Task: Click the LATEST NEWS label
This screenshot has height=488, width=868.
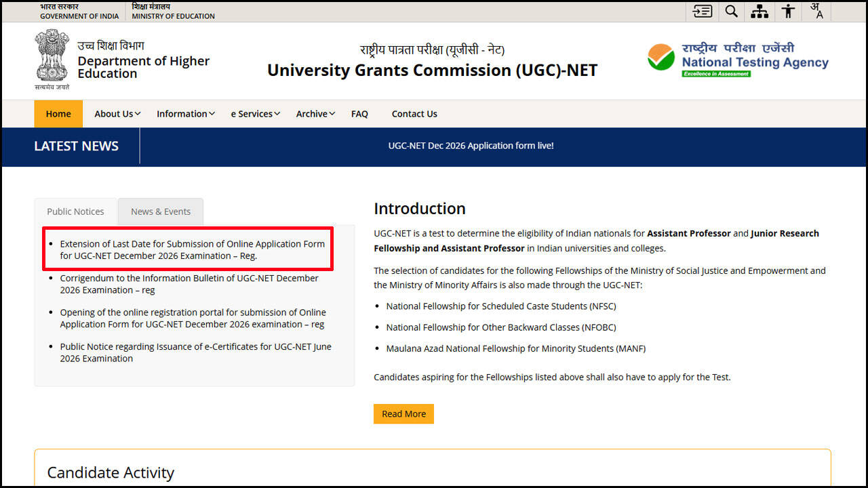Action: pos(76,146)
